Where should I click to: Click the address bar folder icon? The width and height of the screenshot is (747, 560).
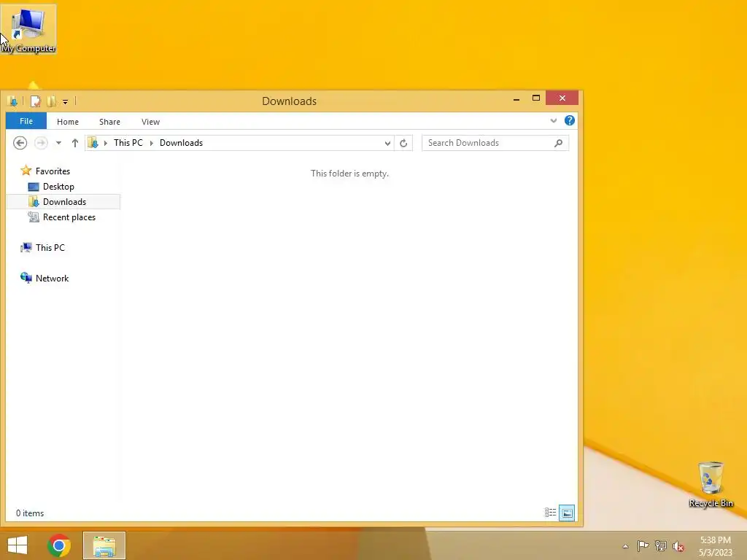[x=93, y=143]
